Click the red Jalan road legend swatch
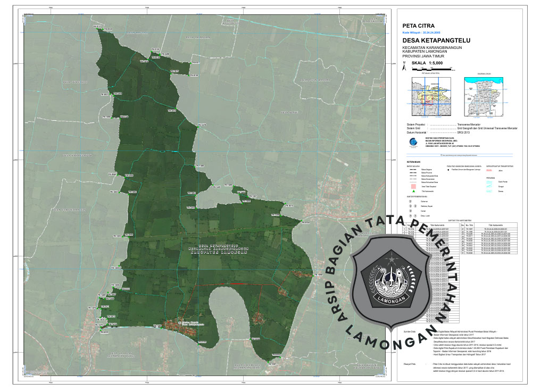 coord(489,171)
